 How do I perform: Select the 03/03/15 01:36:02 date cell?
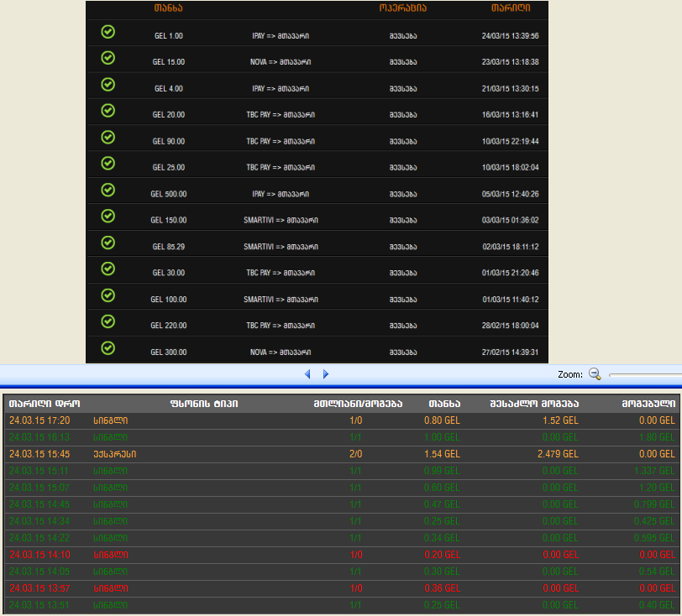coord(510,220)
